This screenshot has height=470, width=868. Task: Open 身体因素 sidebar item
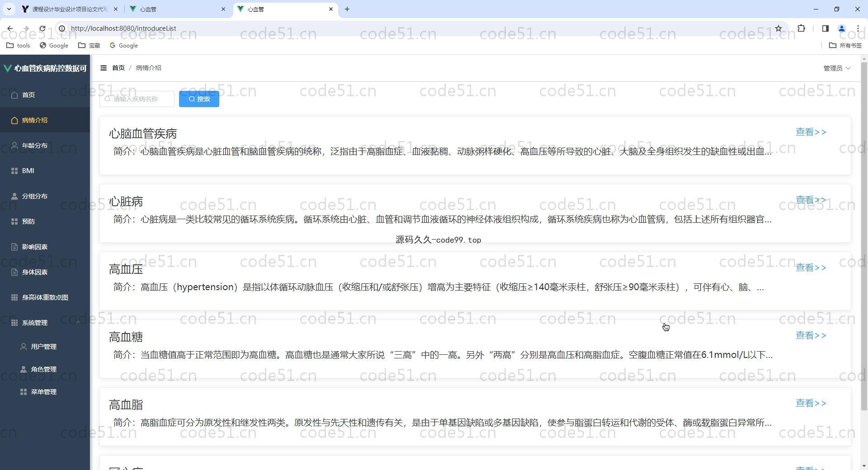(45, 272)
